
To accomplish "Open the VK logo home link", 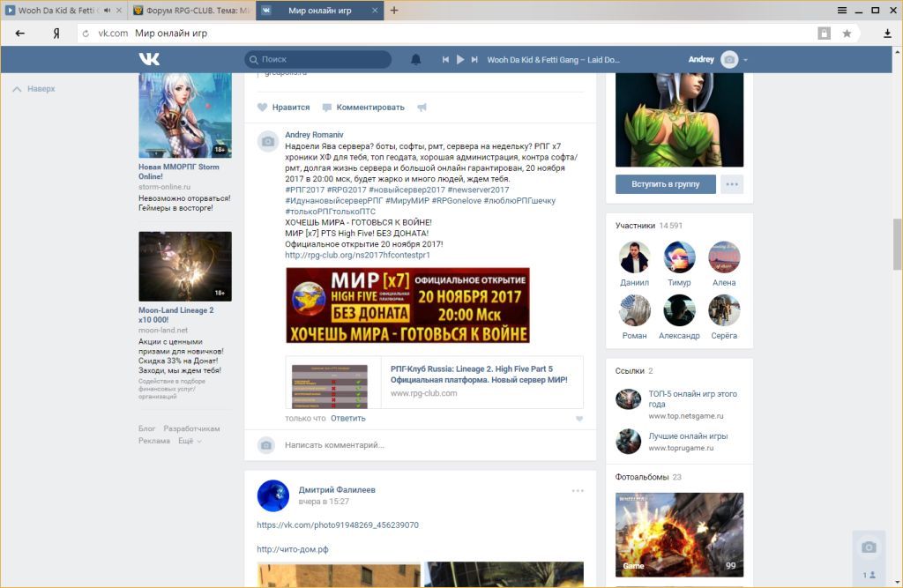I will (149, 59).
